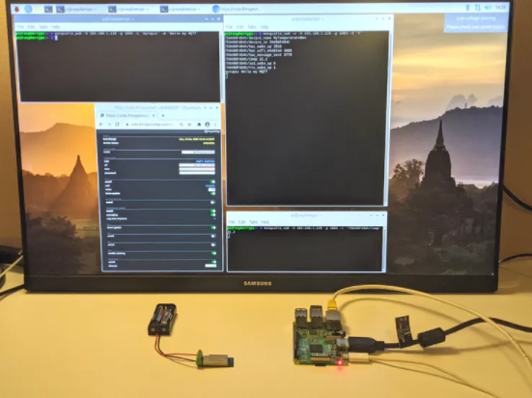Open the Raspberry Pi main menu
The image size is (532, 398).
tap(16, 9)
